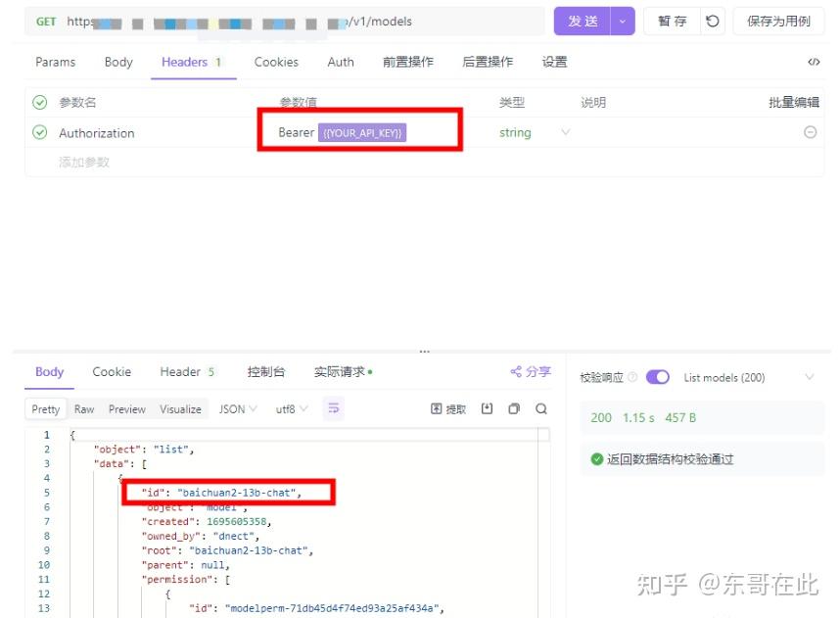Open response search with magnifier icon
The width and height of the screenshot is (840, 618).
tap(541, 408)
